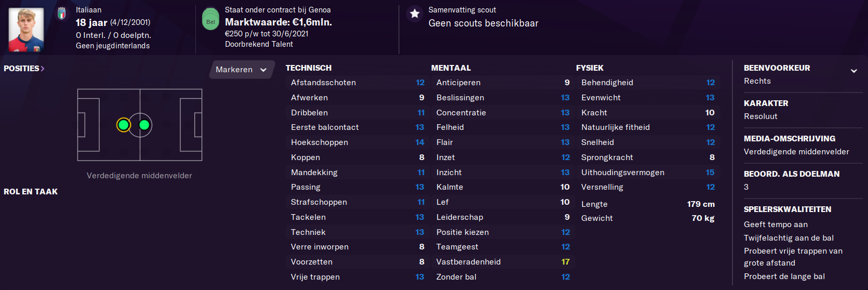Click the mini football pitch diagram

[140, 125]
